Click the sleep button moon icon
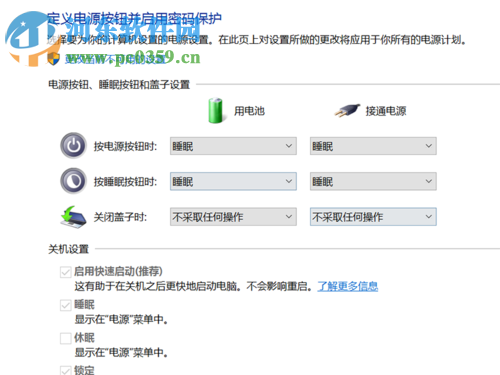500x375 pixels. [x=73, y=181]
